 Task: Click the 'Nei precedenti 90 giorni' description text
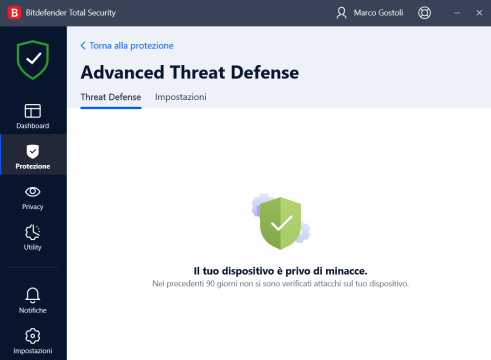click(280, 284)
